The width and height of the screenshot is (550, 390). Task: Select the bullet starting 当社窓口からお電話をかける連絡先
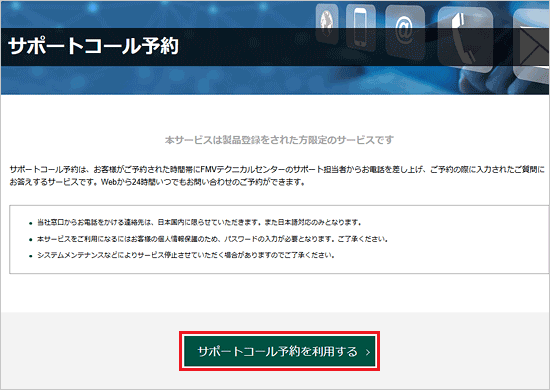pos(199,222)
